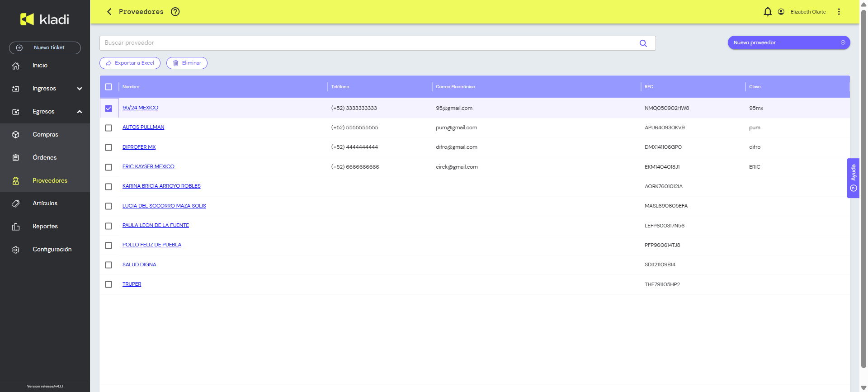The height and width of the screenshot is (392, 868).
Task: Toggle the select-all header checkbox
Action: pyautogui.click(x=108, y=87)
